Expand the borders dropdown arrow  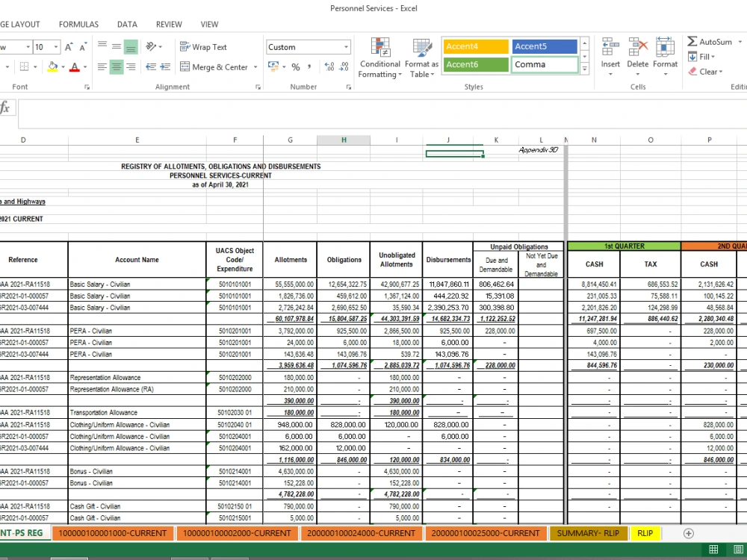pos(35,66)
